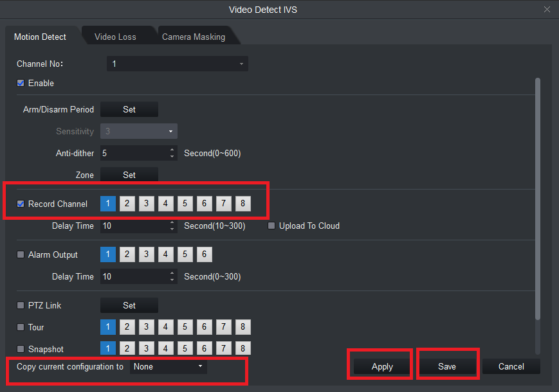This screenshot has height=392, width=559.
Task: Switch to the Video Loss tab
Action: point(115,37)
